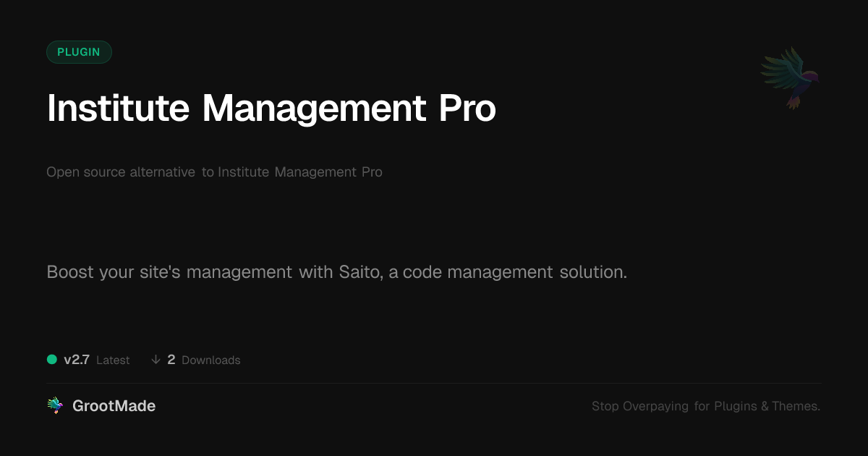This screenshot has width=868, height=456.
Task: Click the Open source alternative subtitle text
Action: click(121, 172)
